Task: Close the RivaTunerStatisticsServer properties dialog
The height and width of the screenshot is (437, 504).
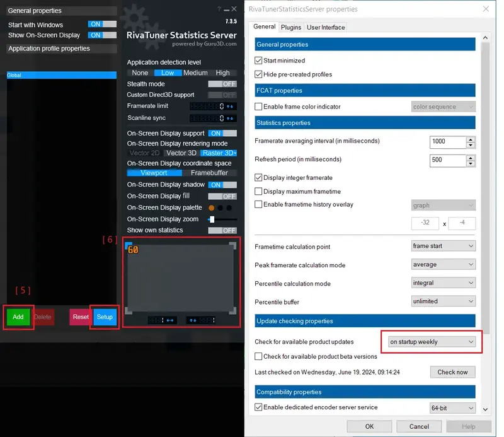Action: pos(486,9)
